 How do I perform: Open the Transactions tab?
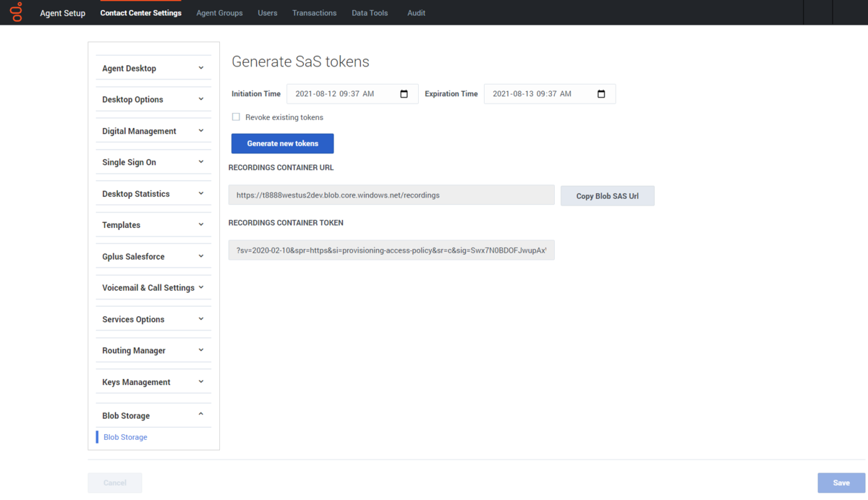click(x=315, y=13)
